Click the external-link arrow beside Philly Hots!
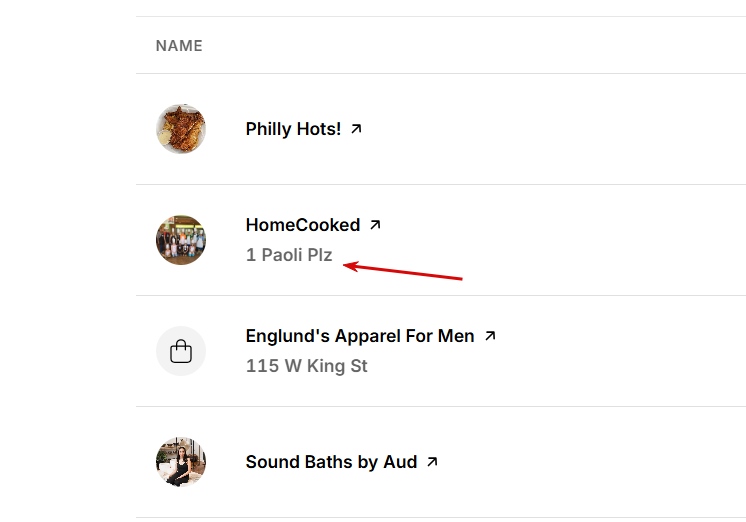 (x=357, y=129)
